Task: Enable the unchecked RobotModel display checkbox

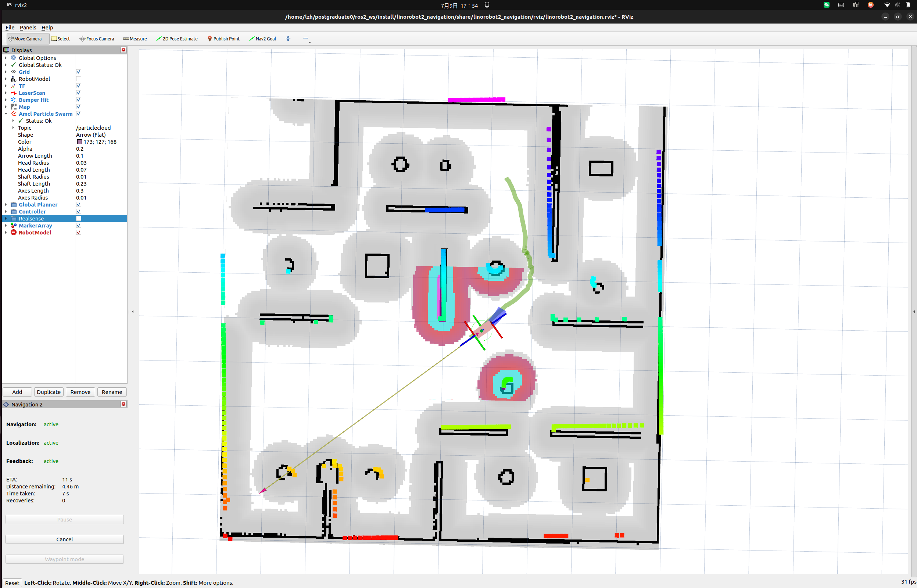Action: click(78, 79)
